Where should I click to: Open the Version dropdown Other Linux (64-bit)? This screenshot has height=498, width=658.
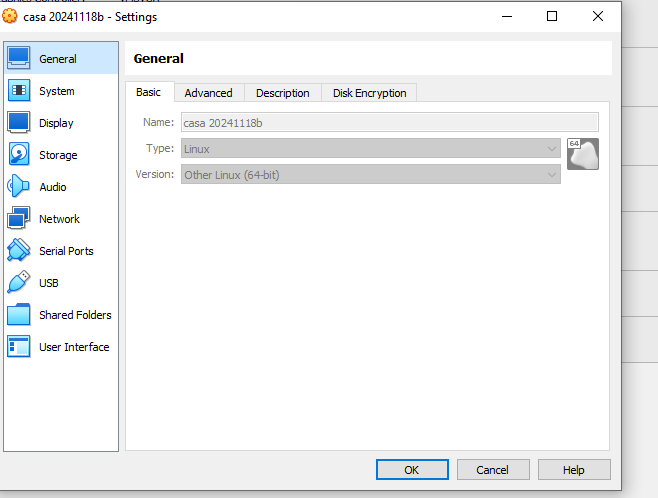coord(370,175)
